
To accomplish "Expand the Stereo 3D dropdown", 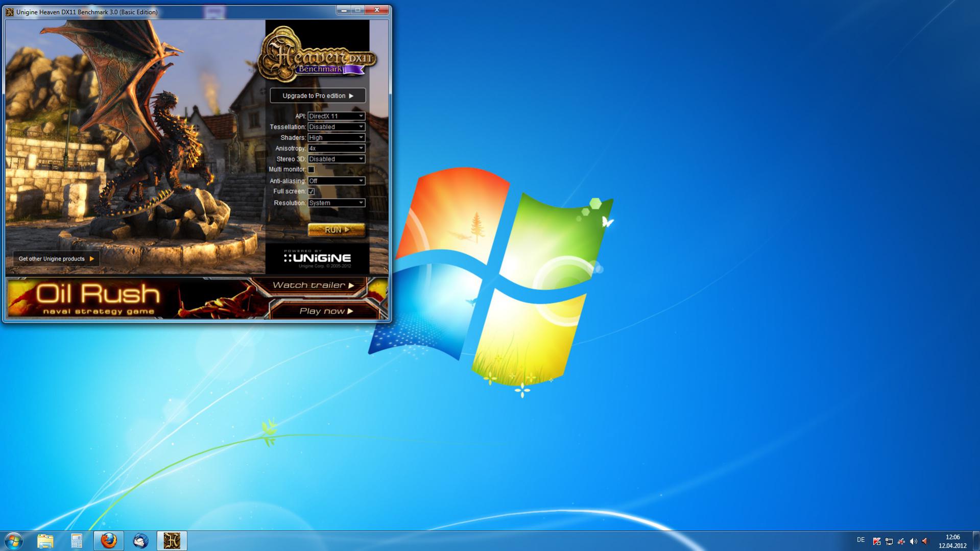I will click(336, 159).
